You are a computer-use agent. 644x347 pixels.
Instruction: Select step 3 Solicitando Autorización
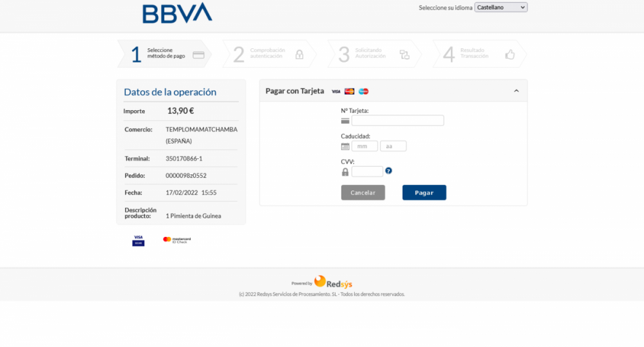(x=374, y=54)
